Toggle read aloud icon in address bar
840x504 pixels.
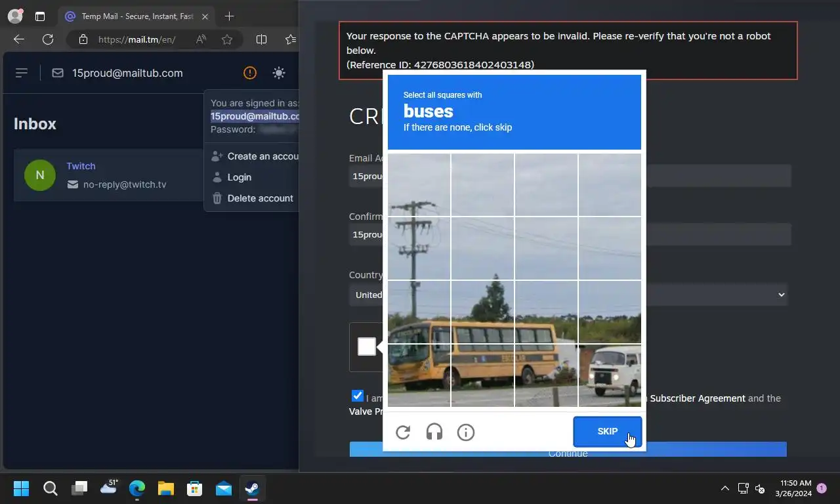click(201, 39)
